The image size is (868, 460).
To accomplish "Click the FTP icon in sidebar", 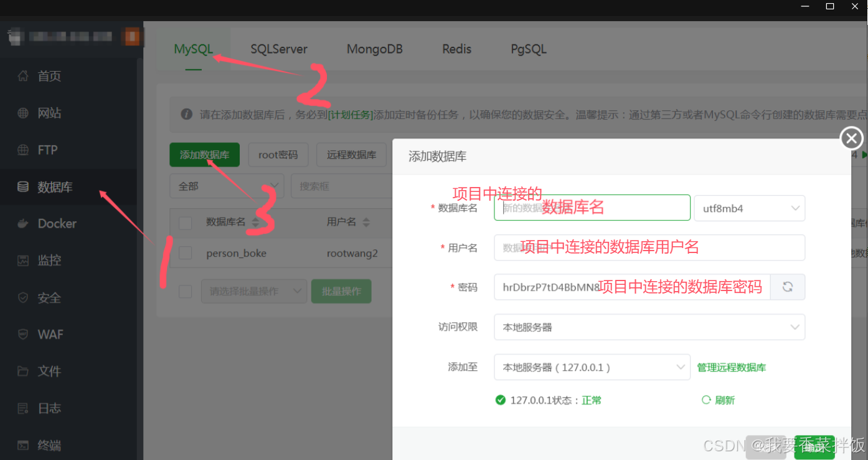I will tap(23, 150).
